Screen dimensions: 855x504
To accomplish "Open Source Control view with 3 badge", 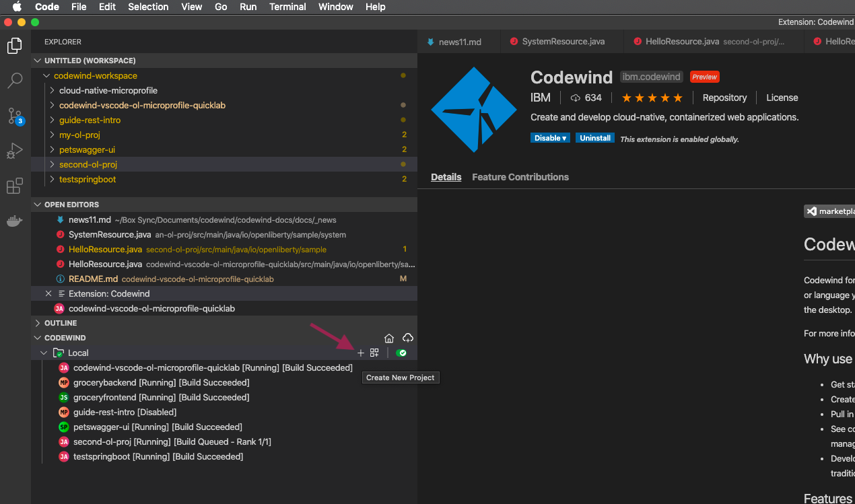I will pyautogui.click(x=15, y=116).
